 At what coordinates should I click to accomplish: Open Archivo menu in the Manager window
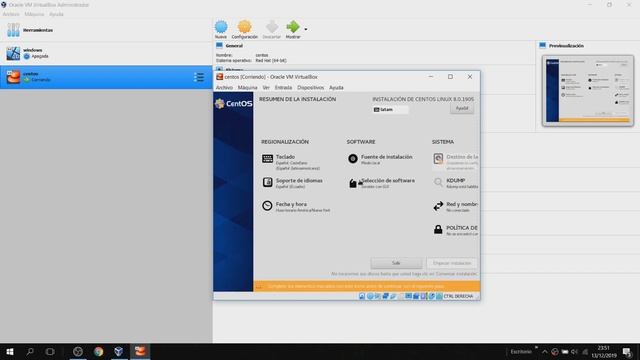click(11, 14)
